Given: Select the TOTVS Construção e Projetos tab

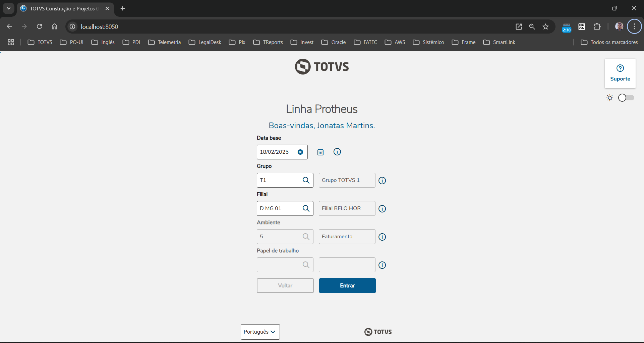Looking at the screenshot, I should pos(65,9).
